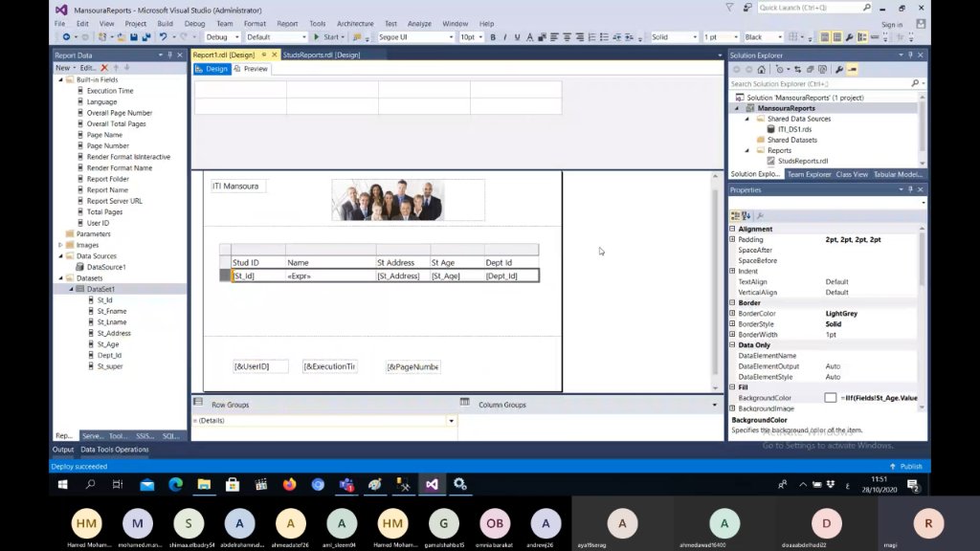This screenshot has width=980, height=551.
Task: Collapse the Alignment property category
Action: (732, 230)
